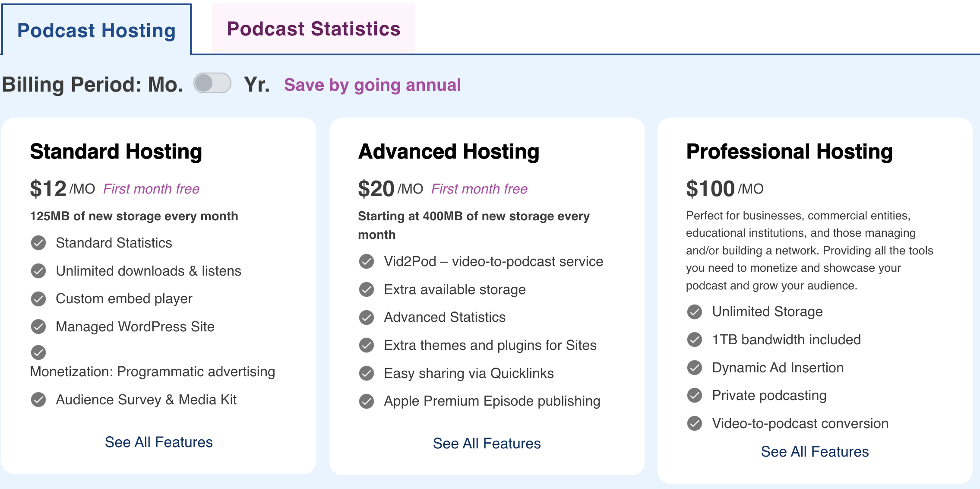
Task: Toggle billing period switch to yearly
Action: click(212, 83)
